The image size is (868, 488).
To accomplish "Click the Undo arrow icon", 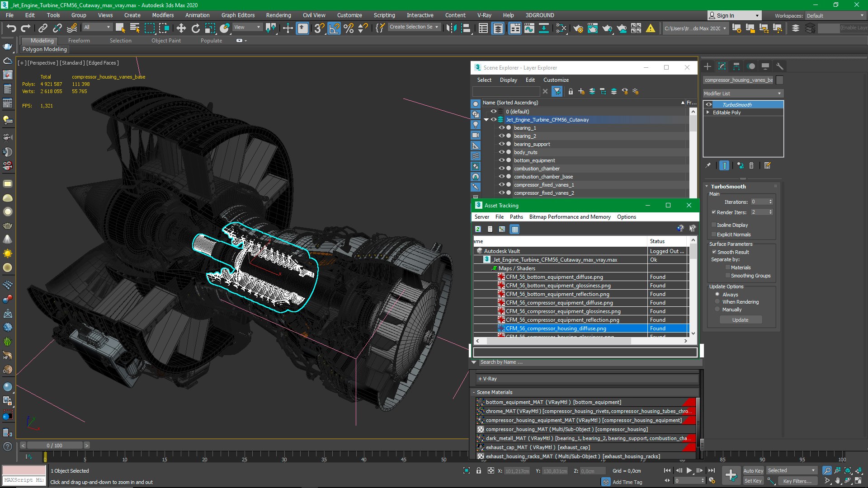I will pyautogui.click(x=11, y=28).
